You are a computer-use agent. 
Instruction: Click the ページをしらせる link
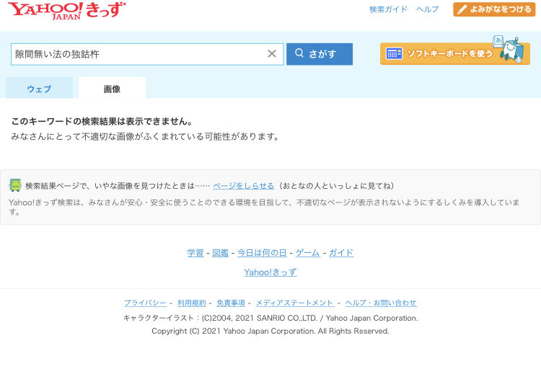tap(243, 186)
